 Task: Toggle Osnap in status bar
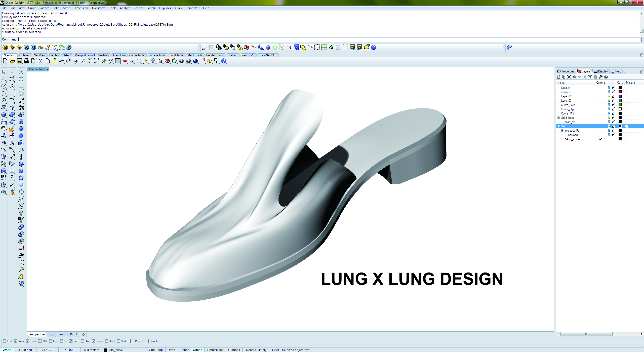[197, 350]
